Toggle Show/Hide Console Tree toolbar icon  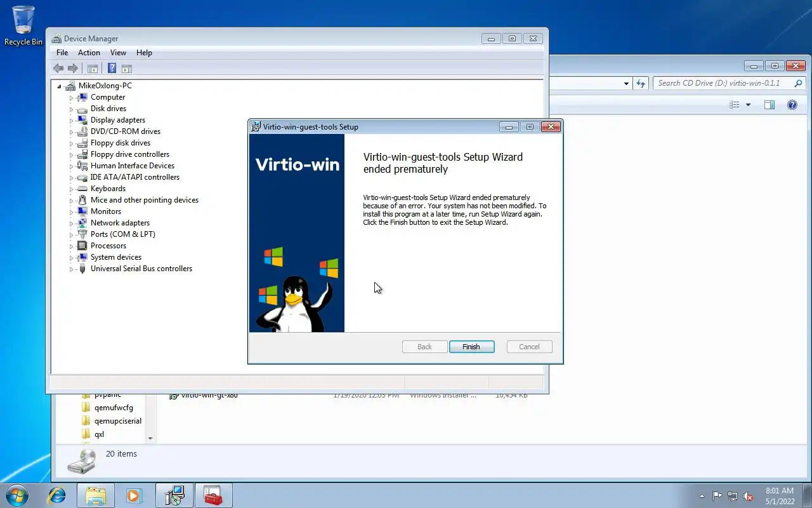92,69
